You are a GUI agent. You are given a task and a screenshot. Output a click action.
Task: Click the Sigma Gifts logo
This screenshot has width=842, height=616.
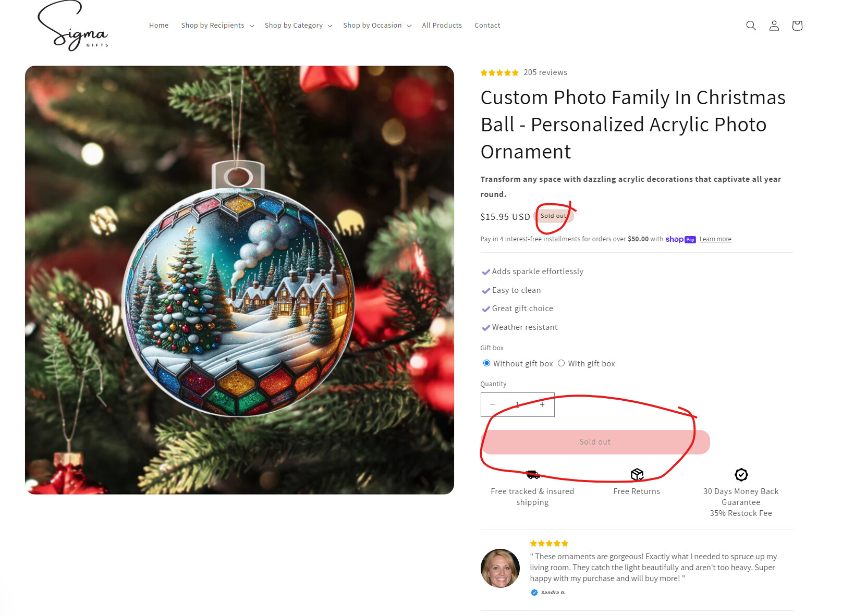click(x=73, y=26)
